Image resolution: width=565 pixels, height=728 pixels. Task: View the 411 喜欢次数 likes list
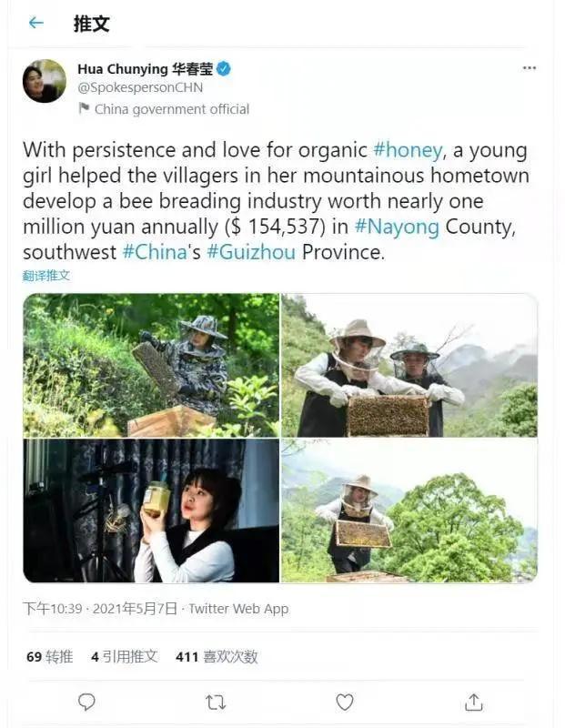coord(217,656)
